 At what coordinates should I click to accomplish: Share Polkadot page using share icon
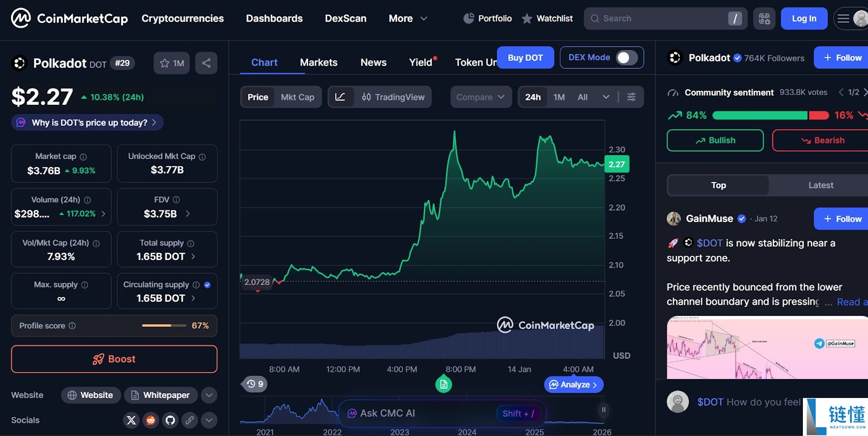pyautogui.click(x=206, y=63)
